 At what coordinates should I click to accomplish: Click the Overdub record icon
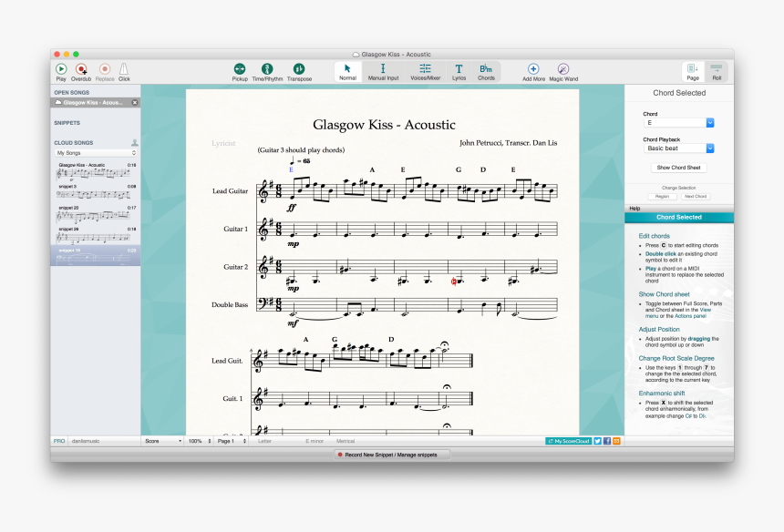coord(81,69)
